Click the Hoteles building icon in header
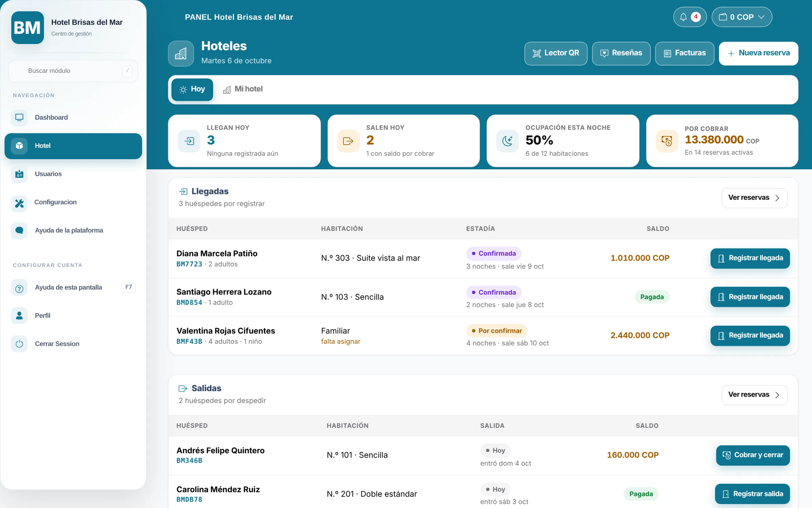 [181, 54]
